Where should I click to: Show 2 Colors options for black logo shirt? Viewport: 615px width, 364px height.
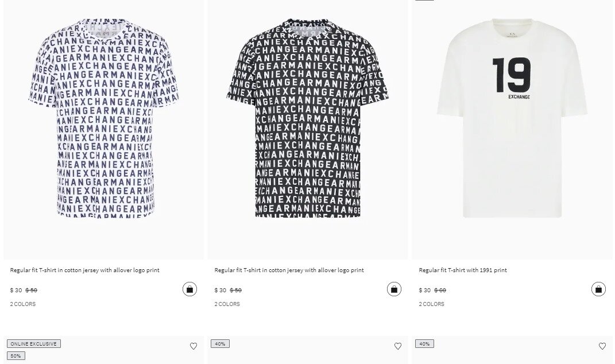(x=227, y=304)
